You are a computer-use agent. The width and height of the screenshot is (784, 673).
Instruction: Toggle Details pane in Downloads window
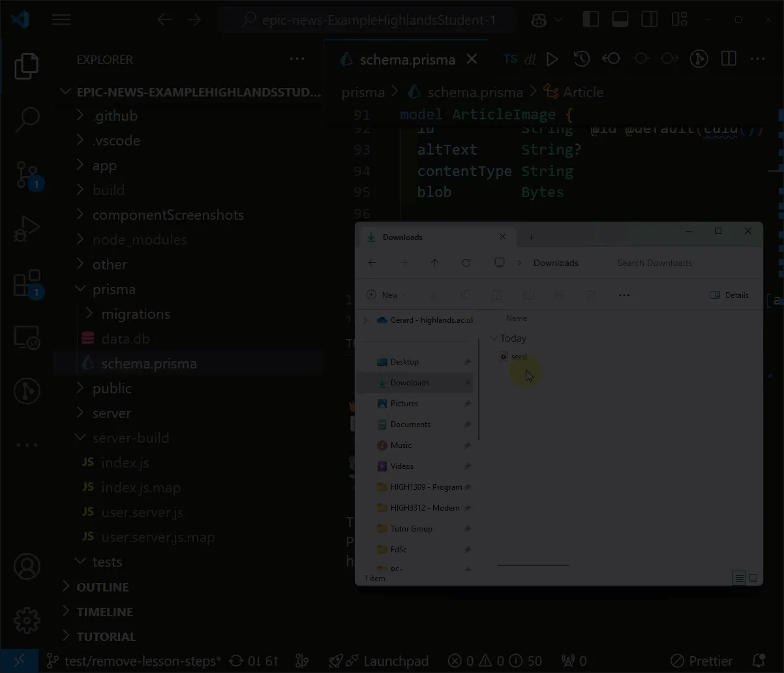[729, 295]
